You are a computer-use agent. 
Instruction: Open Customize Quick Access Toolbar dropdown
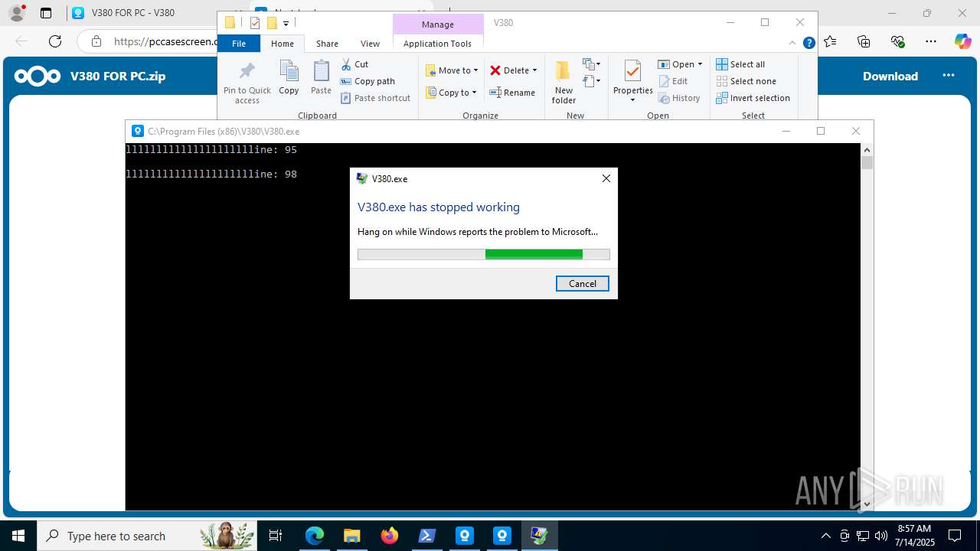[286, 24]
